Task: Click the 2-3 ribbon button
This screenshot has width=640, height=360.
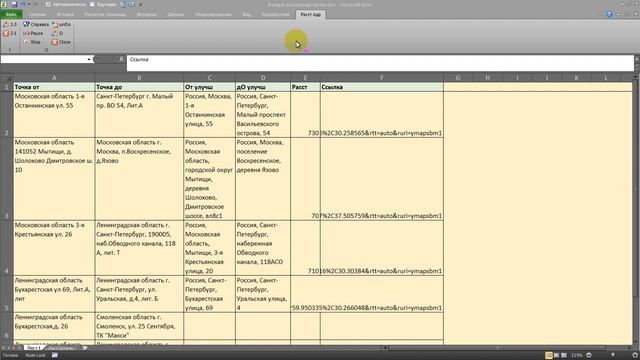Action: click(x=10, y=24)
